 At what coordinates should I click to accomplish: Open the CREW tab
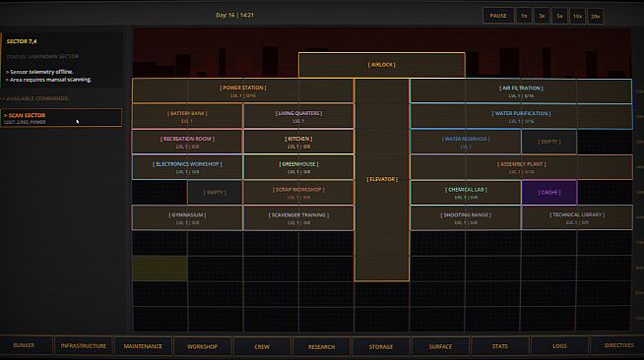point(262,346)
